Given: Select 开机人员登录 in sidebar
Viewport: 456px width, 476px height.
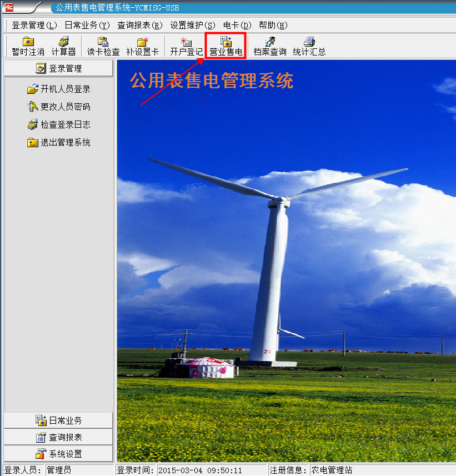Looking at the screenshot, I should coord(59,89).
